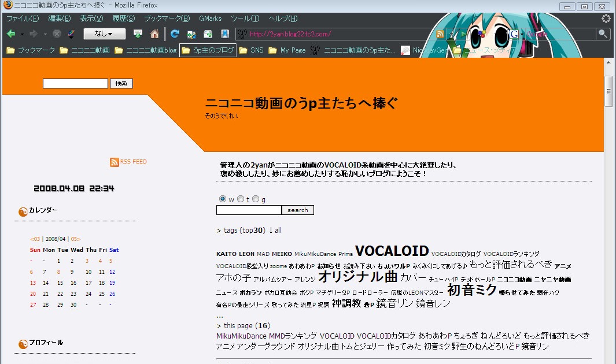Image resolution: width=616 pixels, height=364 pixels.
Task: Open the SNS bookmarks folder
Action: coord(252,50)
